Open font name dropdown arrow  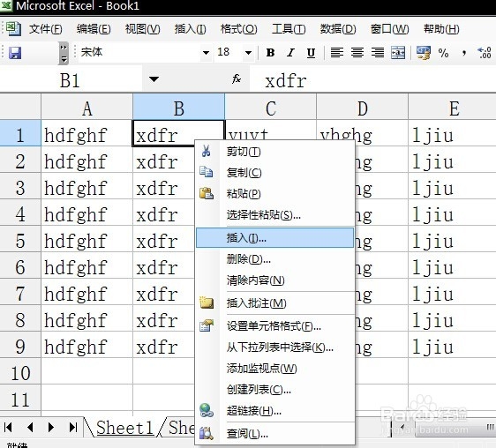[206, 53]
